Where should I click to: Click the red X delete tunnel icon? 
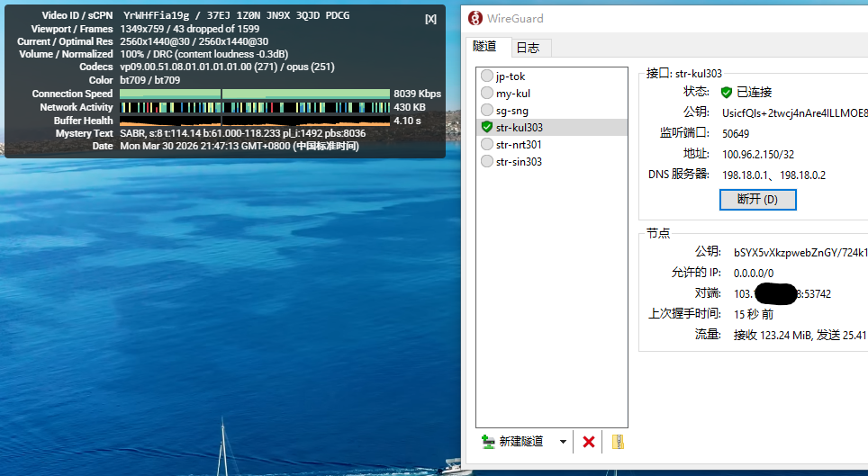(x=589, y=442)
